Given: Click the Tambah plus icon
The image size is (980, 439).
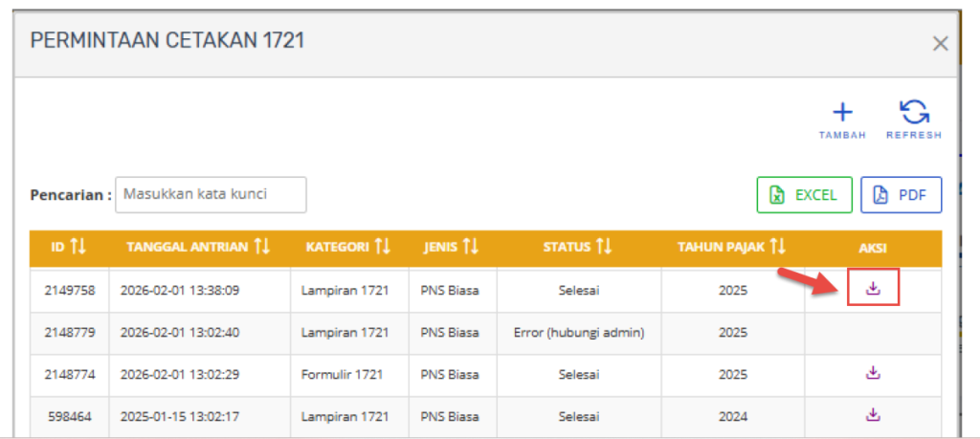Looking at the screenshot, I should tap(842, 113).
